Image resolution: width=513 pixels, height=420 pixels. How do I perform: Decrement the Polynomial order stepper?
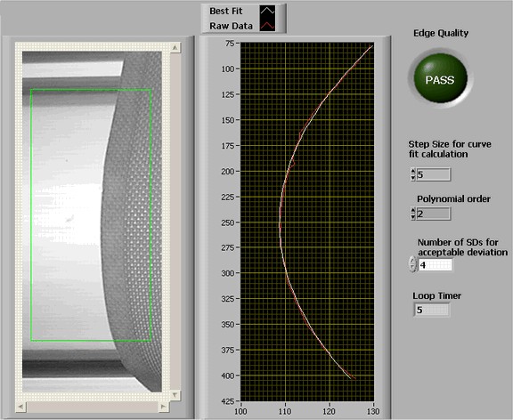pos(413,217)
